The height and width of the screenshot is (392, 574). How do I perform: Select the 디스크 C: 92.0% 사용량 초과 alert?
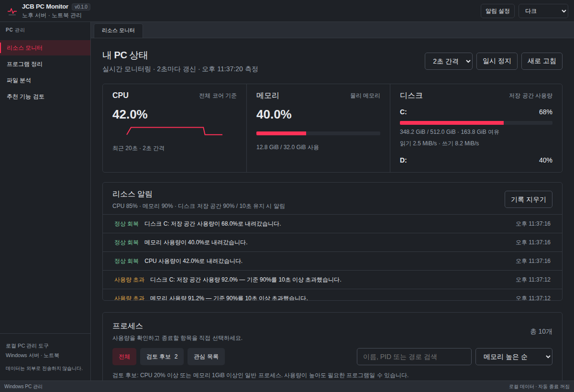click(332, 280)
